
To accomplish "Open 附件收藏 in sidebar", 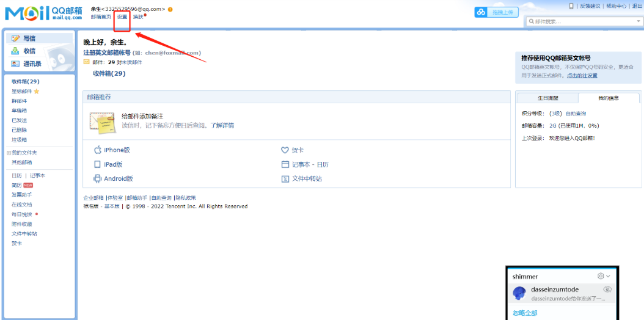I will 22,224.
